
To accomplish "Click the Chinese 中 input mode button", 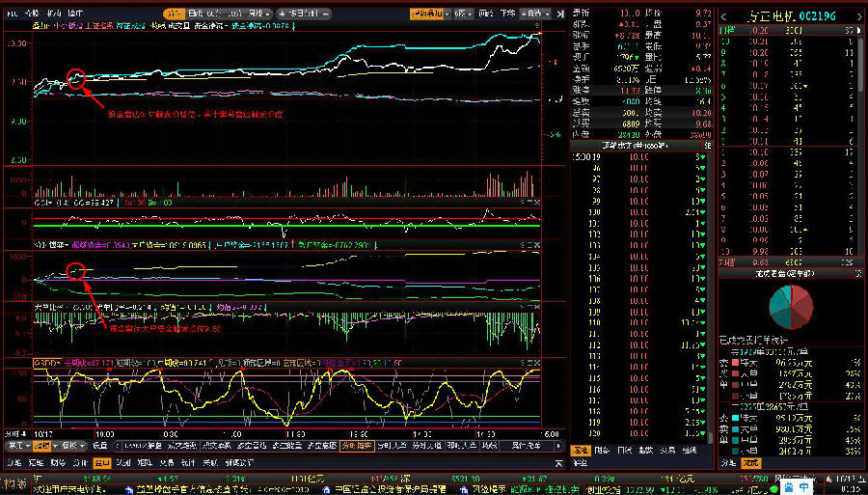I will tap(802, 484).
